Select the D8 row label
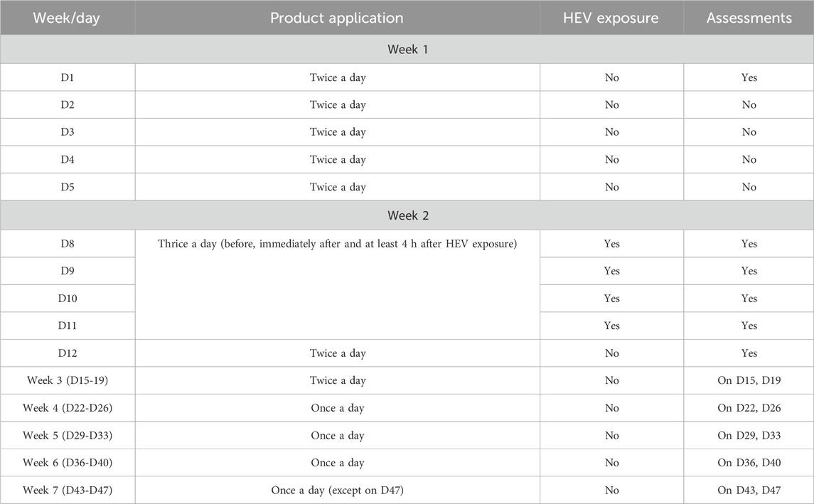This screenshot has height=504, width=814. [x=67, y=244]
